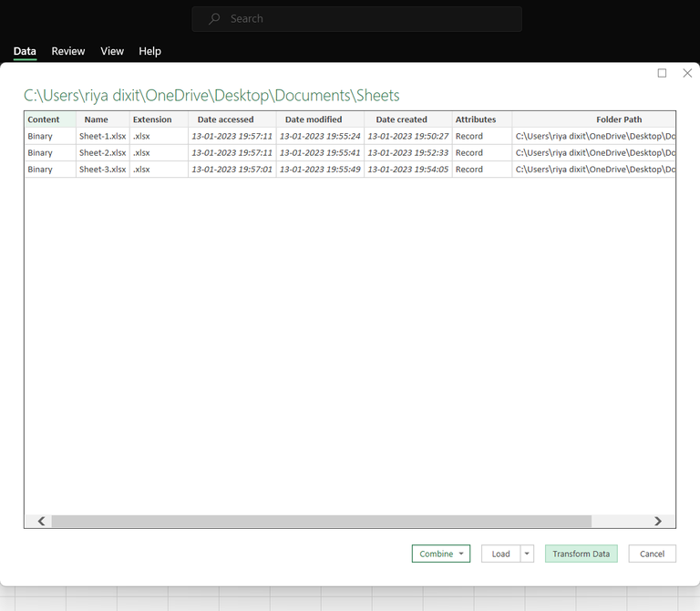Click the Transform Data button
The image size is (700, 611).
582,554
